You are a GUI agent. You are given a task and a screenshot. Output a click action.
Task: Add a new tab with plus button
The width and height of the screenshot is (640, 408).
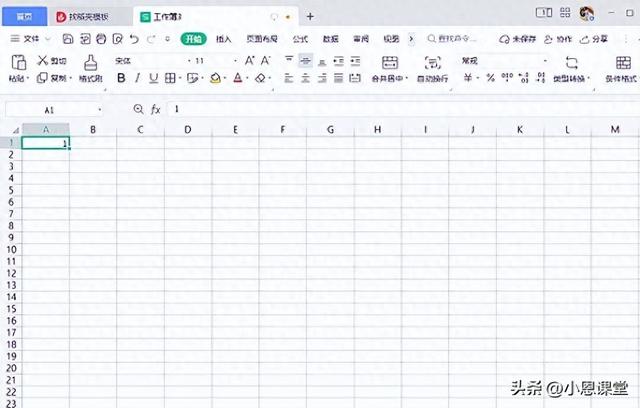[310, 16]
